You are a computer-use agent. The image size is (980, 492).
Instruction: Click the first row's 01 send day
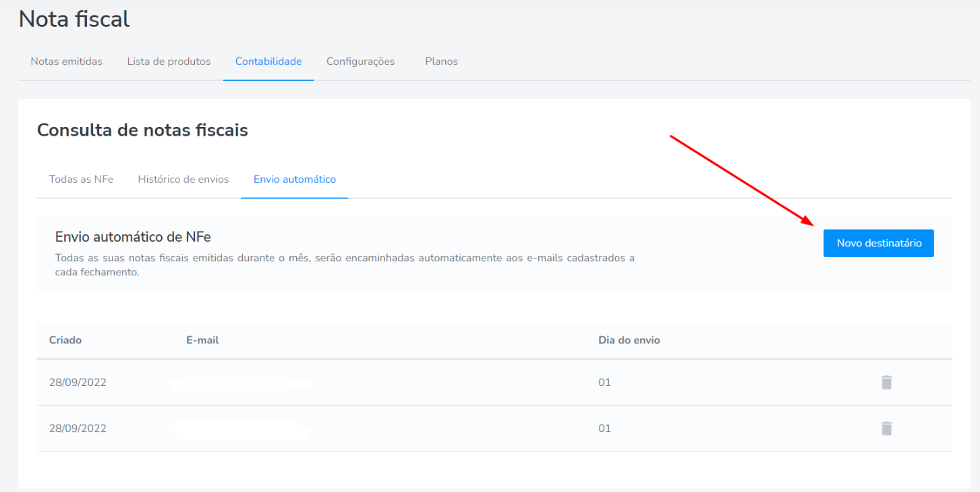(x=604, y=383)
